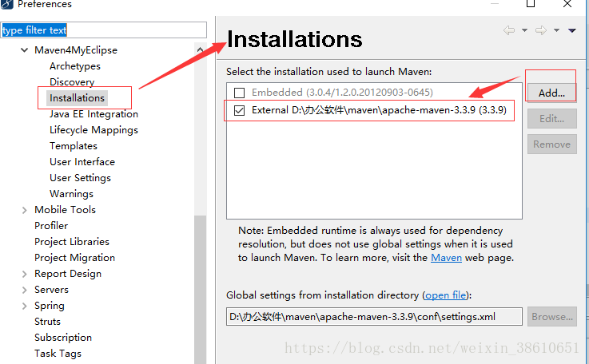Expand the Servers tree node

(25, 290)
